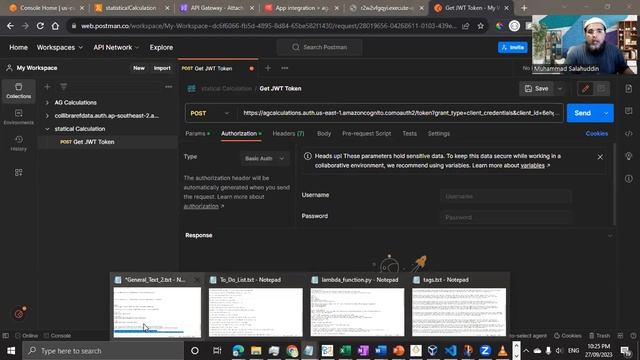Open the Save button dropdown arrow
This screenshot has width=640, height=360.
(x=560, y=89)
